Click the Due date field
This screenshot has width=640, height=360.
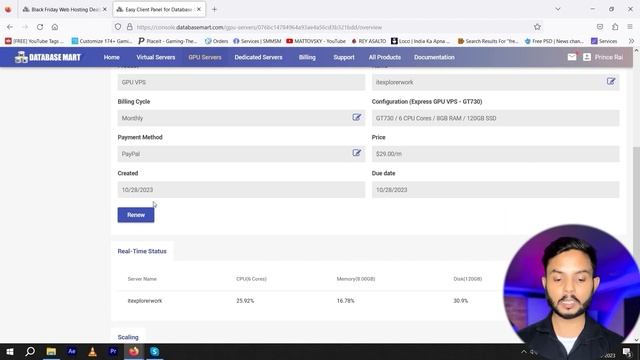click(495, 190)
